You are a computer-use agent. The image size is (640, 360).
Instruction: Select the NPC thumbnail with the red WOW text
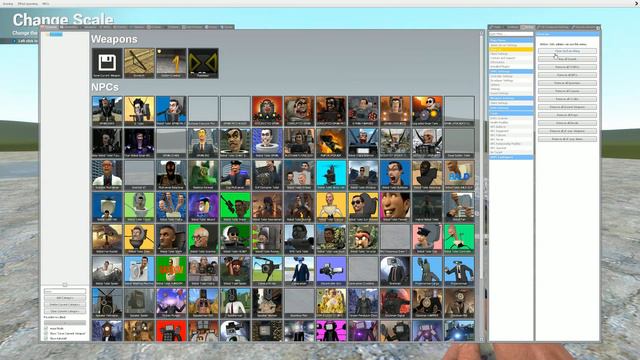pyautogui.click(x=171, y=271)
